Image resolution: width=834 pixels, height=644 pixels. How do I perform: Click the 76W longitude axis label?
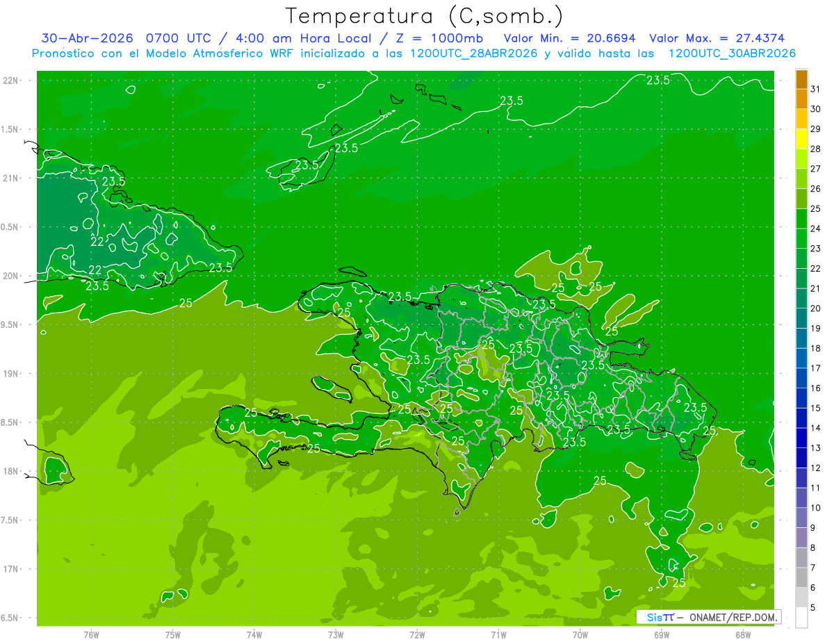pyautogui.click(x=91, y=634)
